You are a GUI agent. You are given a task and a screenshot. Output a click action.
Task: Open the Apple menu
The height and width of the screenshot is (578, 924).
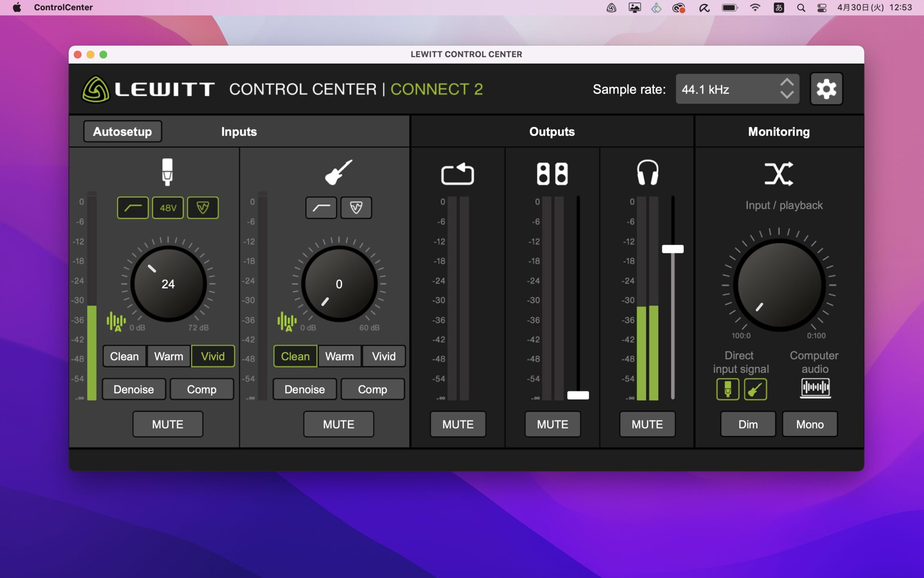17,7
